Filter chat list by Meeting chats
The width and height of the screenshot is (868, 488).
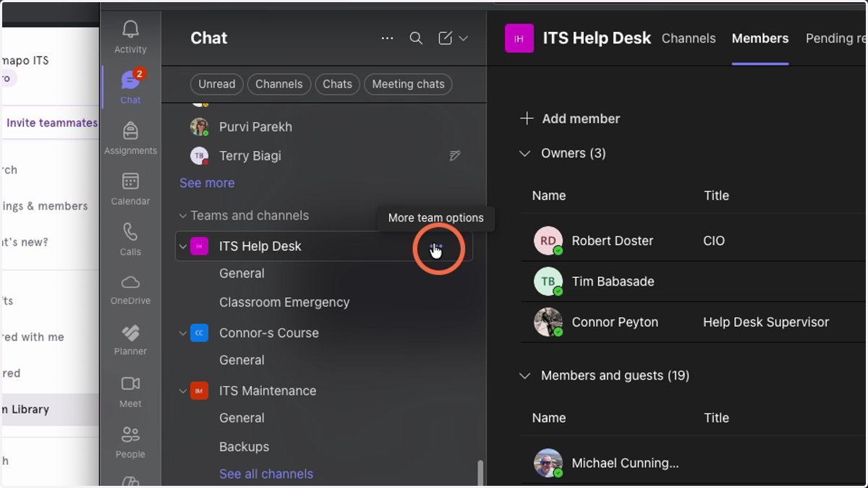408,85
